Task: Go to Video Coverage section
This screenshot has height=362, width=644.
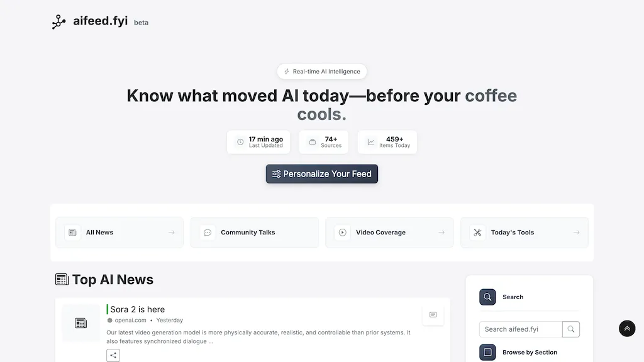Action: click(389, 233)
